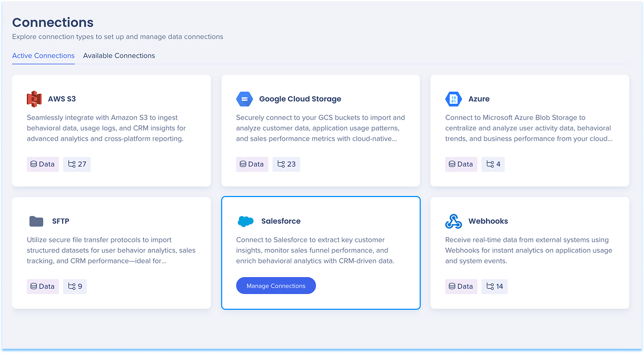Click the Salesforce description text
Viewport: 644px width, 353px height.
click(315, 250)
